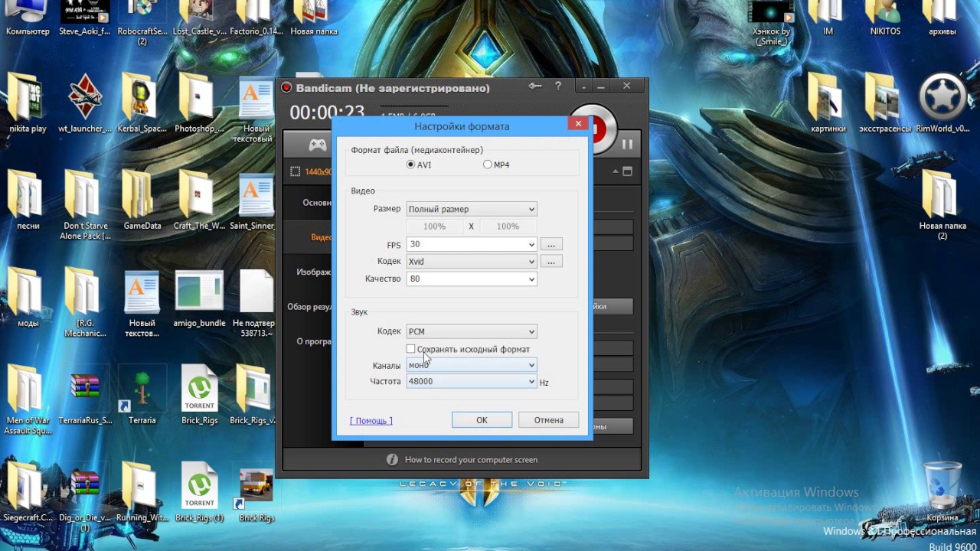This screenshot has width=980, height=551.
Task: Confirm format settings with OK
Action: [x=482, y=420]
